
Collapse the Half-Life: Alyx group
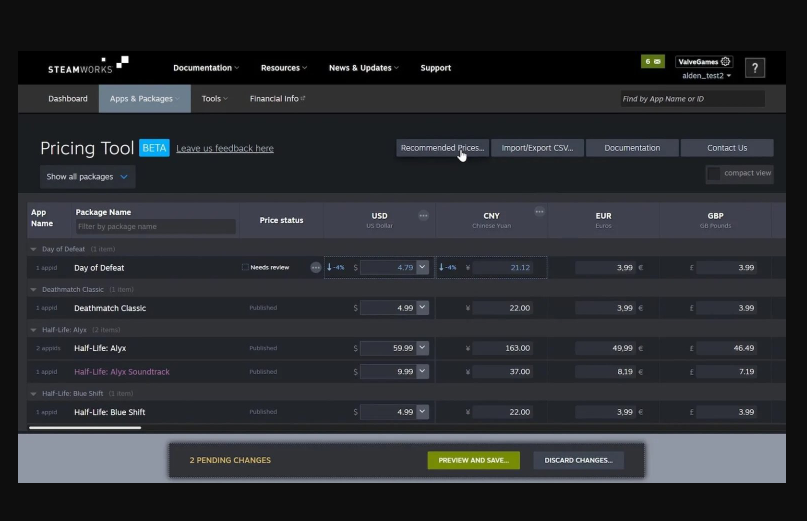(x=33, y=330)
